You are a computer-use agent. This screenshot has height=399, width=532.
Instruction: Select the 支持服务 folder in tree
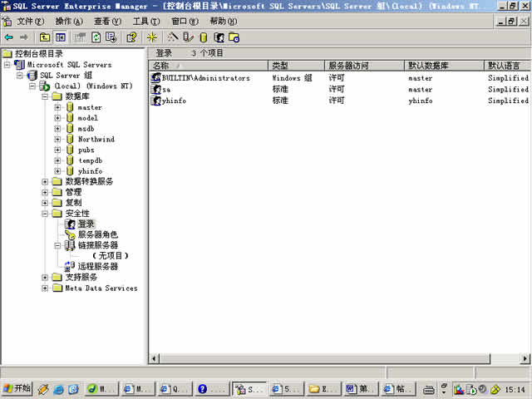[x=81, y=277]
